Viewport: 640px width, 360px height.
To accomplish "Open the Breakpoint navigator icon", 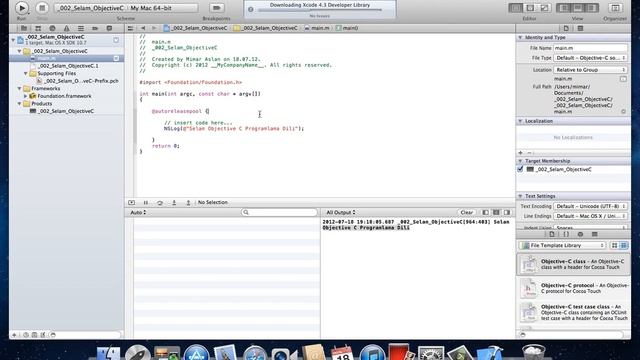I will (95, 28).
